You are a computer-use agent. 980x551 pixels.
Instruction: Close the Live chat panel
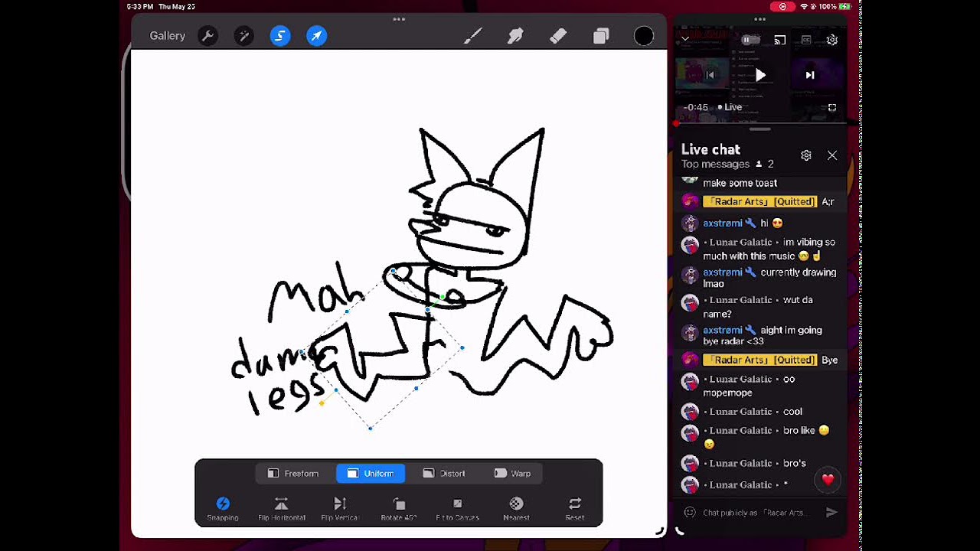click(832, 155)
